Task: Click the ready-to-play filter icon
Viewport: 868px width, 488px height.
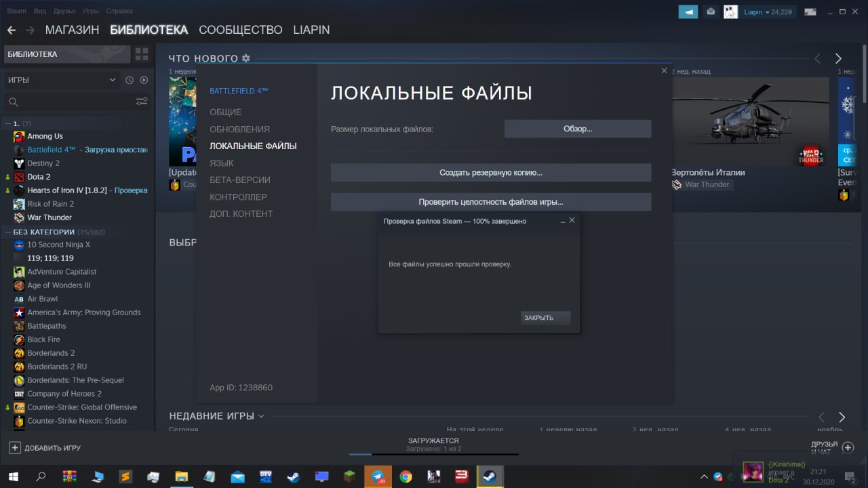Action: 144,80
